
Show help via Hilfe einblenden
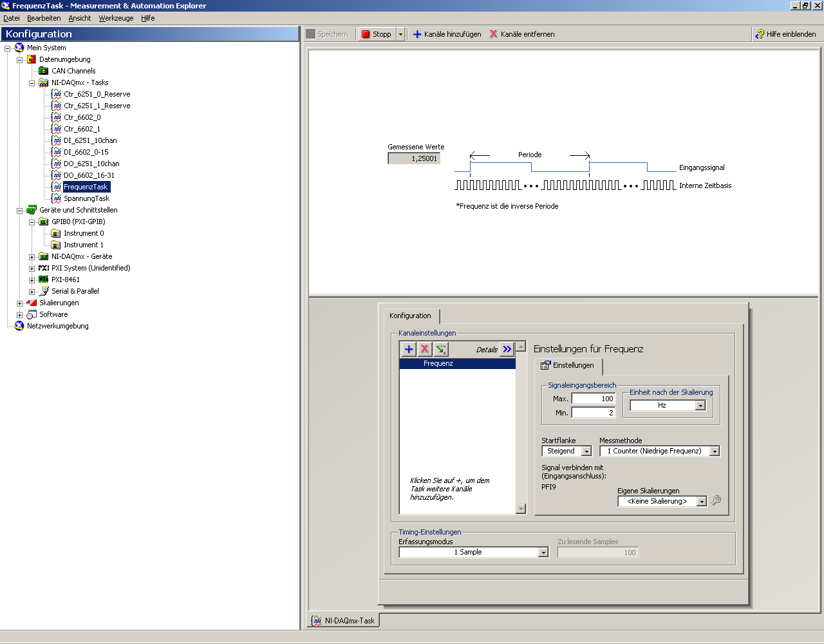tap(785, 34)
